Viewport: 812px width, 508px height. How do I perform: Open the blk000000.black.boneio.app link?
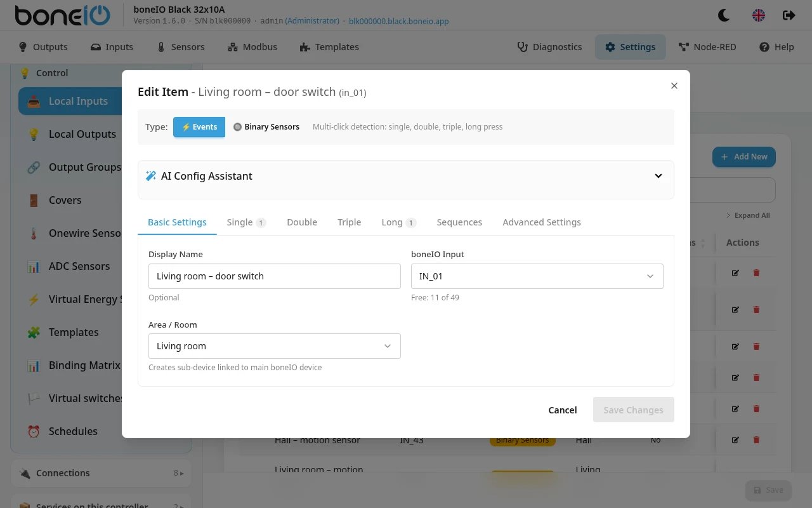[x=399, y=21]
